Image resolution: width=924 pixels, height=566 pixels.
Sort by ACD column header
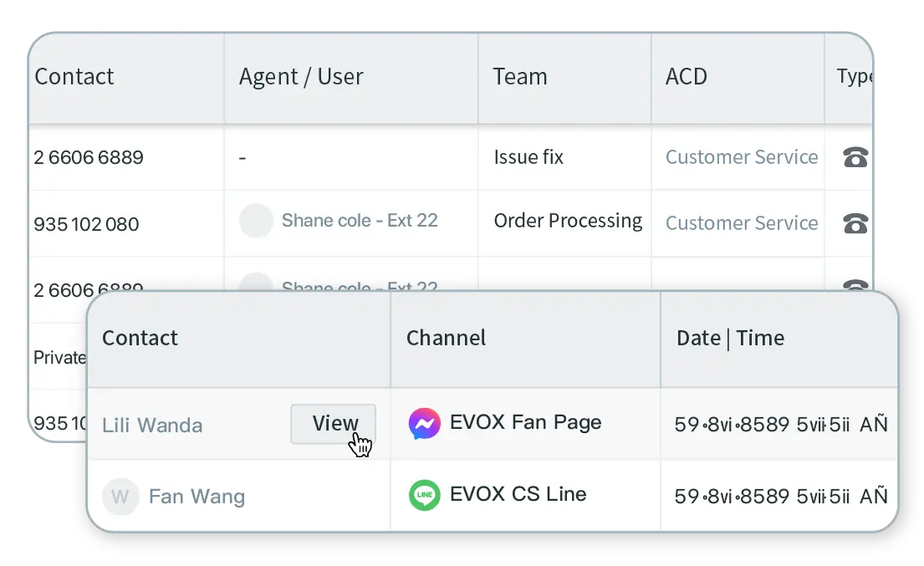[x=686, y=77]
